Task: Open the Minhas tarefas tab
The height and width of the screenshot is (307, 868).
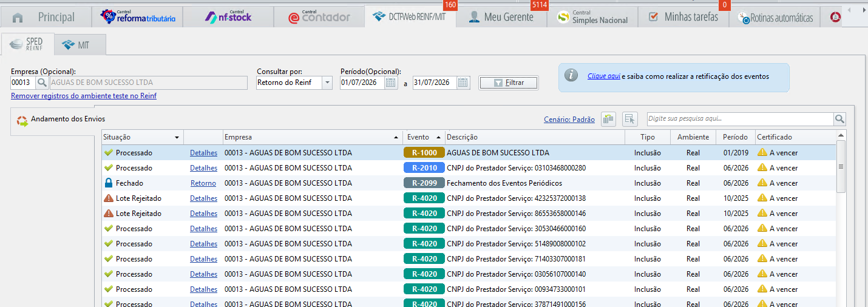Action: click(683, 17)
